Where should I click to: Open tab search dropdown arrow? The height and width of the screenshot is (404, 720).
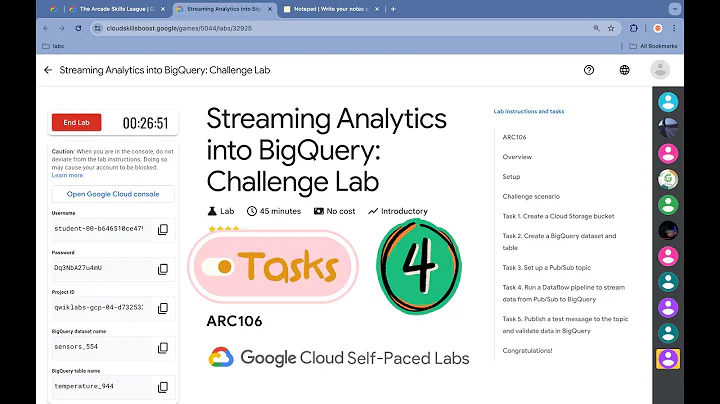point(675,9)
